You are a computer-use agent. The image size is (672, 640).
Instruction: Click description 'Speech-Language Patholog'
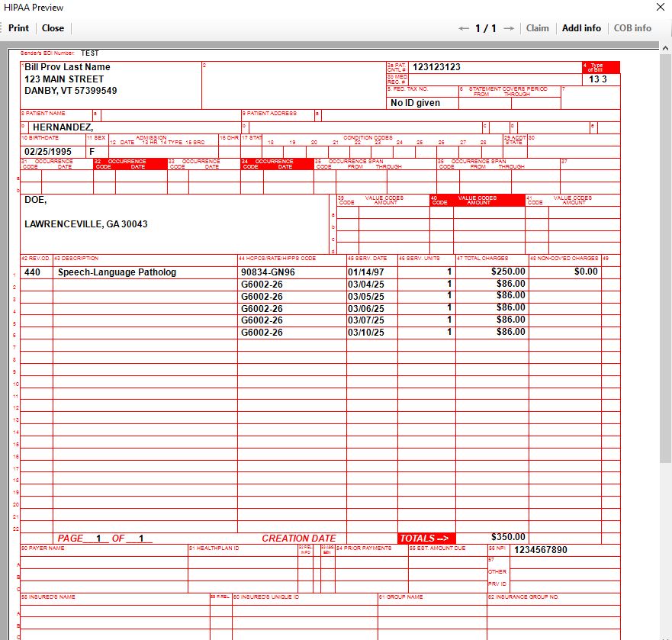click(x=117, y=272)
